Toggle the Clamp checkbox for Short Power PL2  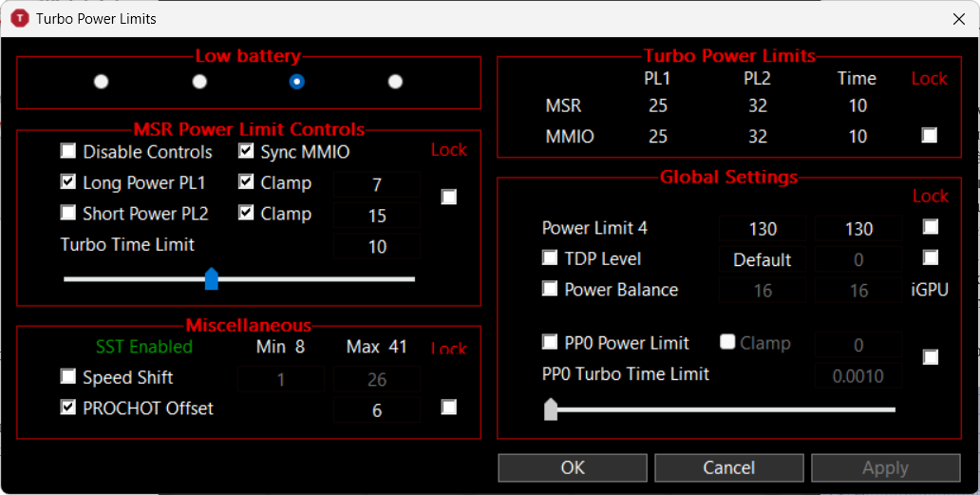(246, 213)
